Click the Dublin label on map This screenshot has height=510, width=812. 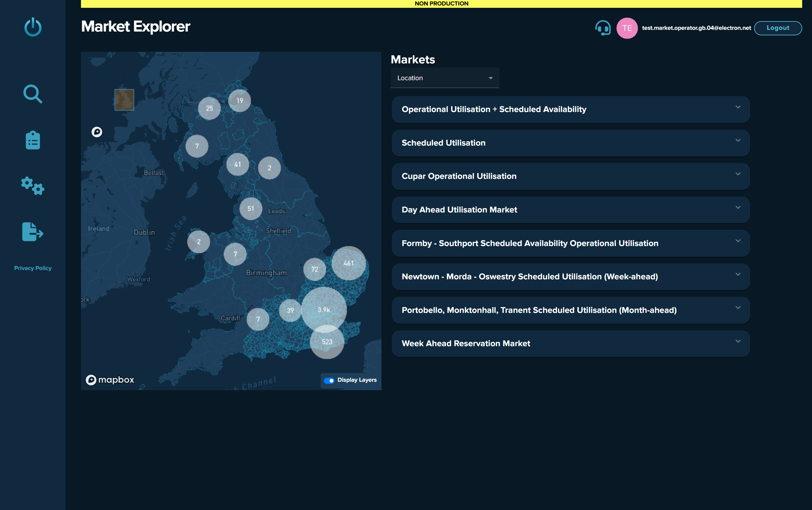144,232
